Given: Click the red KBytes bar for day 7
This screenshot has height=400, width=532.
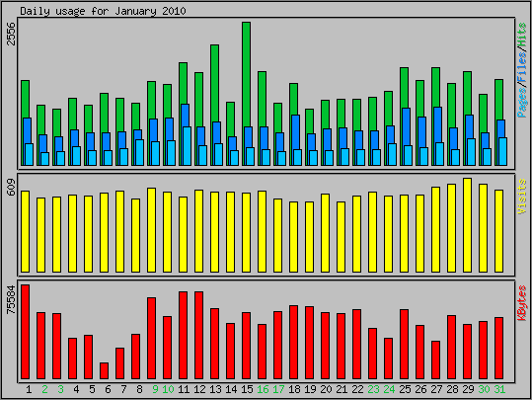Looking at the screenshot, I should click(120, 363).
